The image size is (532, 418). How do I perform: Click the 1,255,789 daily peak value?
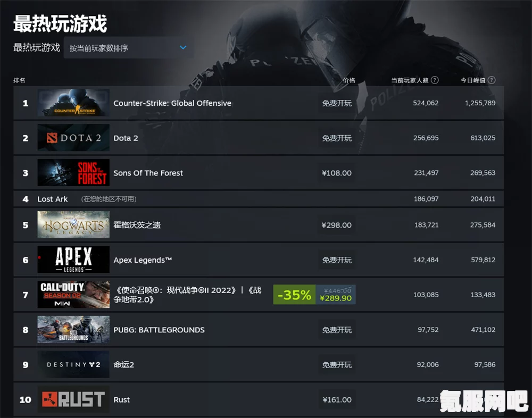click(x=480, y=103)
